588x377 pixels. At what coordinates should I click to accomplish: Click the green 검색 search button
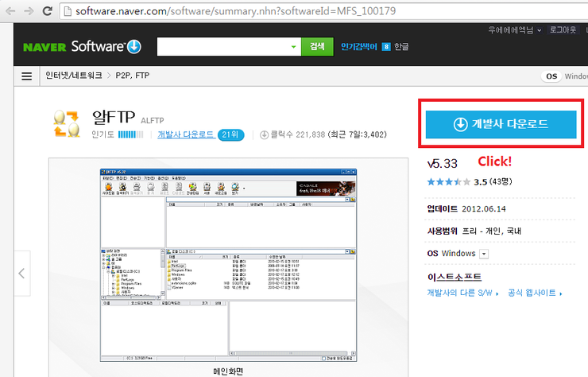pyautogui.click(x=317, y=47)
